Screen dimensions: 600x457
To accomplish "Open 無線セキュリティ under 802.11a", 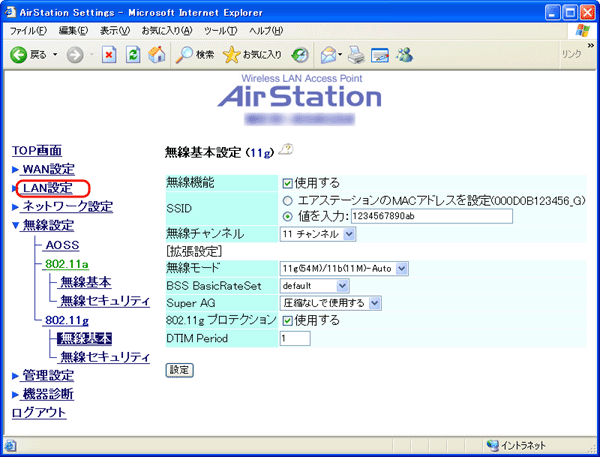I will [x=105, y=301].
